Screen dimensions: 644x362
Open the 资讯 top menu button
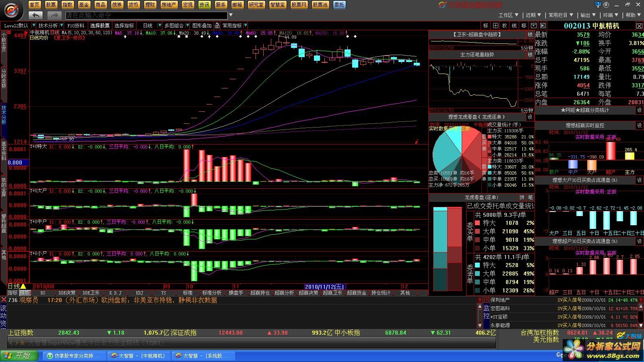point(204,5)
